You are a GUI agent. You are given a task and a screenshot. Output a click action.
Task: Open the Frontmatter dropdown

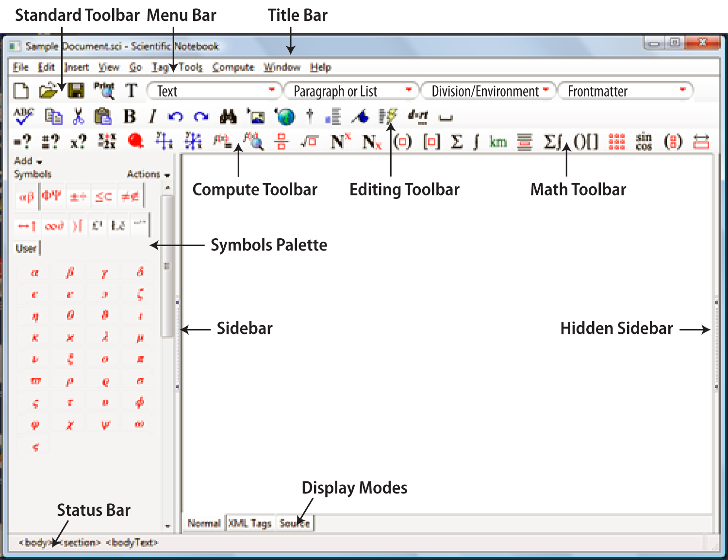point(626,91)
